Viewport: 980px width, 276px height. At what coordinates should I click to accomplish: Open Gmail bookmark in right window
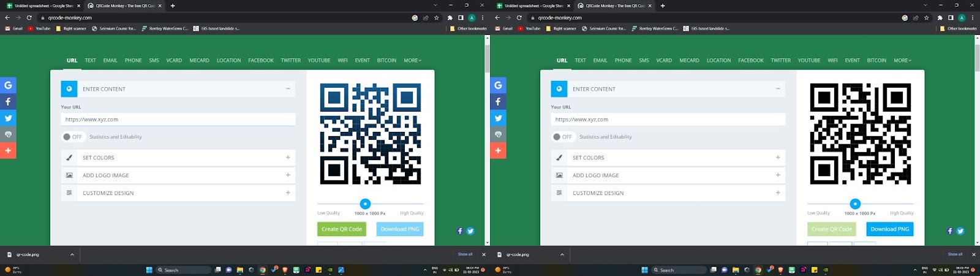504,29
